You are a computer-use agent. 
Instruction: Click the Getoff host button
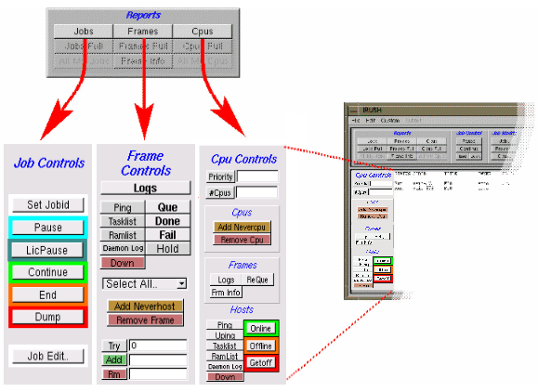(x=261, y=363)
